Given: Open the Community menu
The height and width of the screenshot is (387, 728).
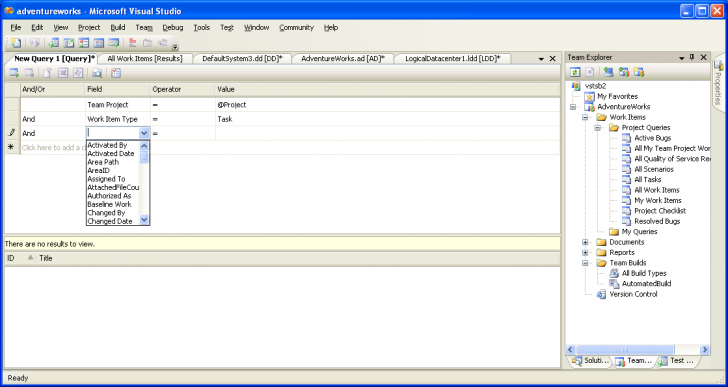Looking at the screenshot, I should pyautogui.click(x=297, y=27).
